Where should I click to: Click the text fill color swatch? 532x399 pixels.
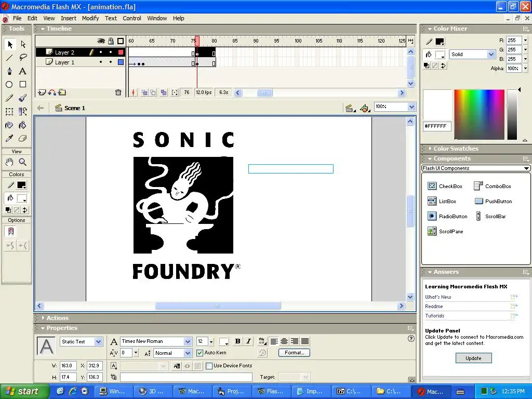click(x=223, y=341)
